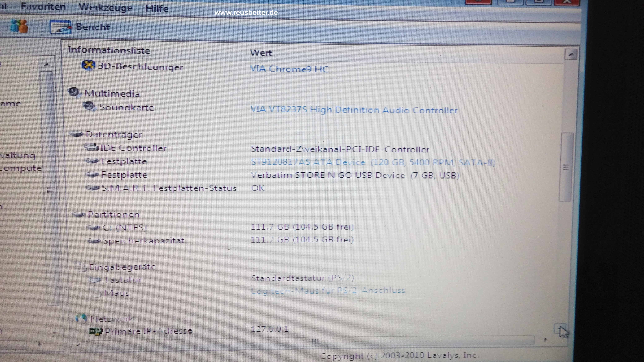Select Standardtastatur (PS/2) value
This screenshot has width=644, height=362.
[x=302, y=278]
